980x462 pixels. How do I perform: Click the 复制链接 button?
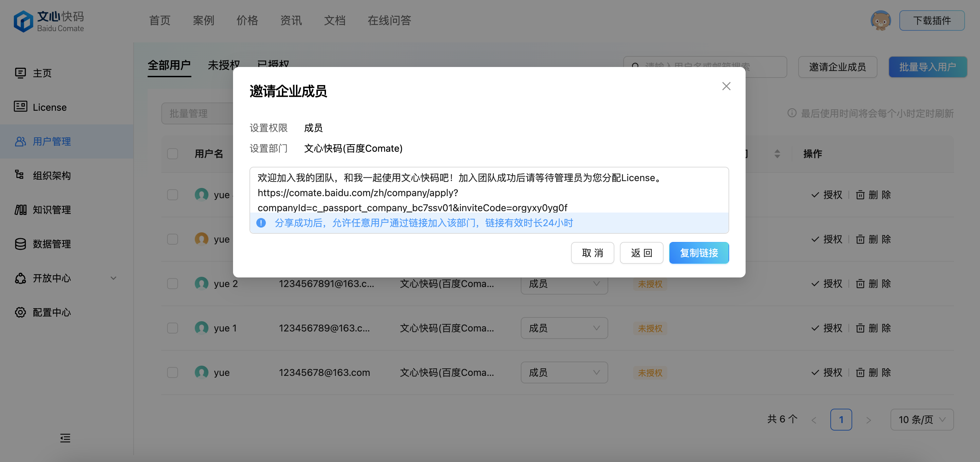699,253
